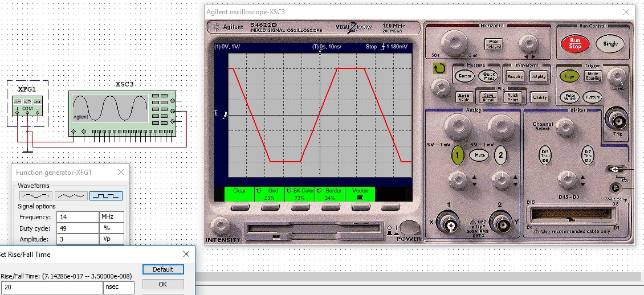Click the Cursor measure button
The width and height of the screenshot is (644, 295).
pos(464,76)
